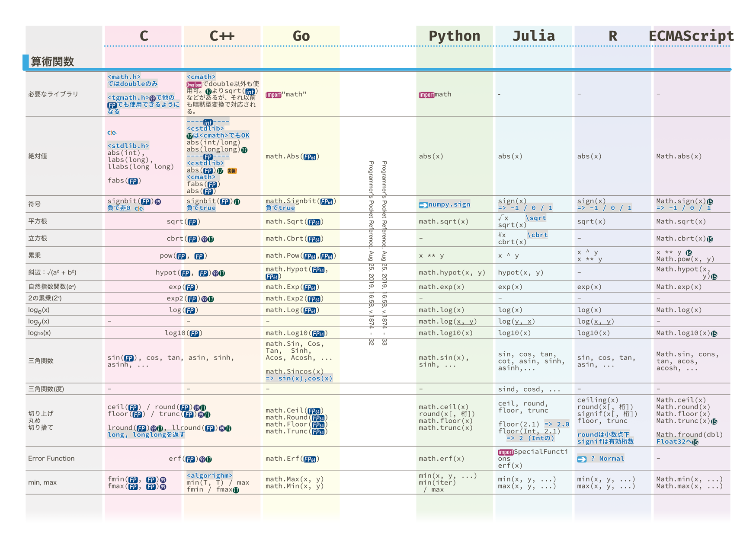
Task: Click \cbrt note in Julia column
Action: coord(538,235)
